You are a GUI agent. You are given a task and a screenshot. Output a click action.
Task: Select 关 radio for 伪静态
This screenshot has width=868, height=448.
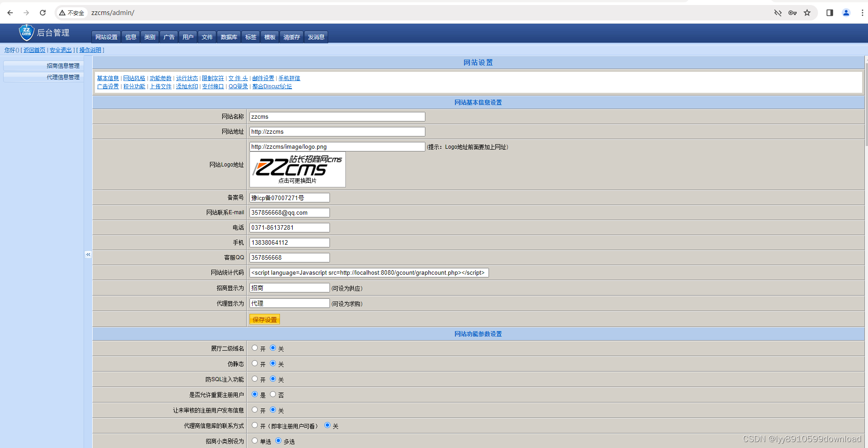(273, 363)
